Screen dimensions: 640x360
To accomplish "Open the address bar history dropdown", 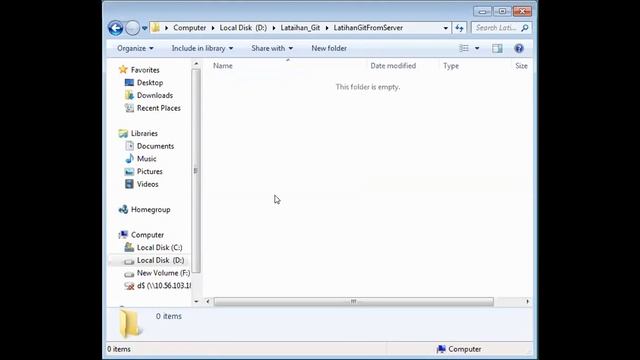I will point(445,28).
